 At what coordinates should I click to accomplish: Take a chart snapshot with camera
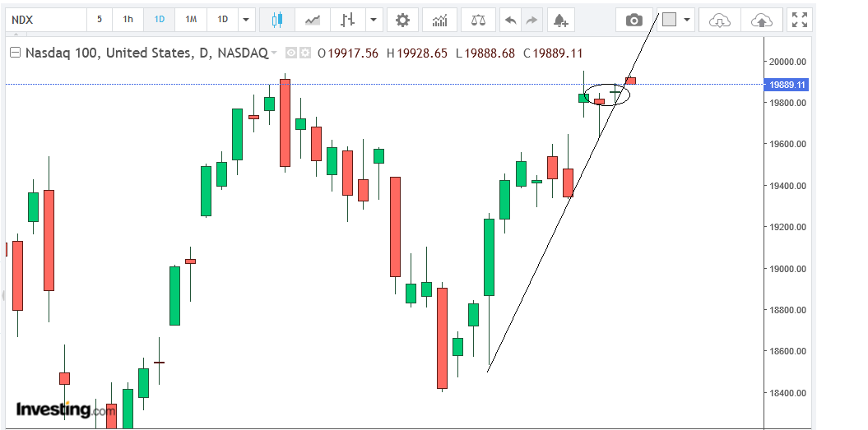(634, 19)
